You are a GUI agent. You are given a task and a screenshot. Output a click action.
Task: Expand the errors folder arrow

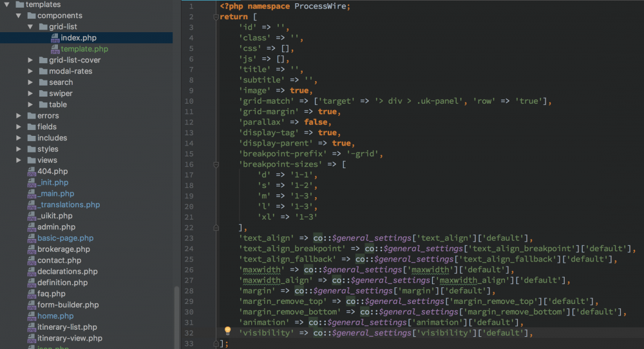click(19, 116)
